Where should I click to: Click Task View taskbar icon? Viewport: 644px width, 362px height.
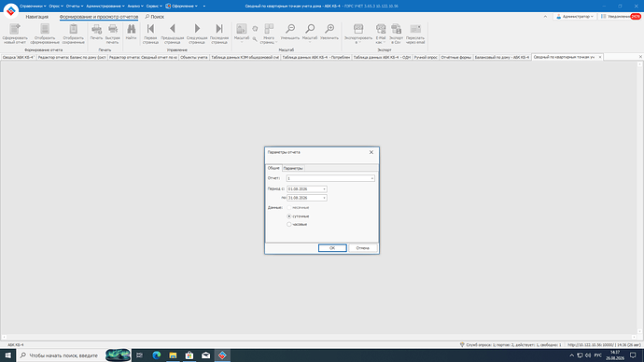[x=140, y=355]
